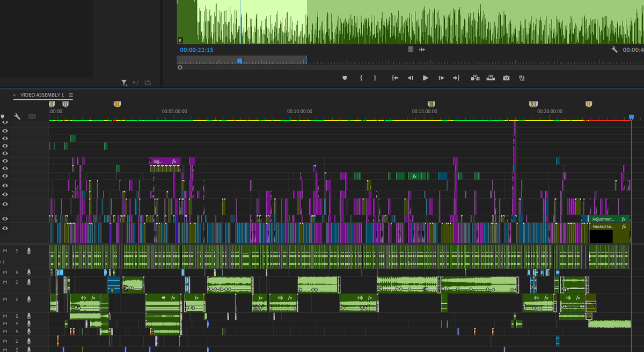Mute the audio track with the star fx clip

tap(5, 299)
